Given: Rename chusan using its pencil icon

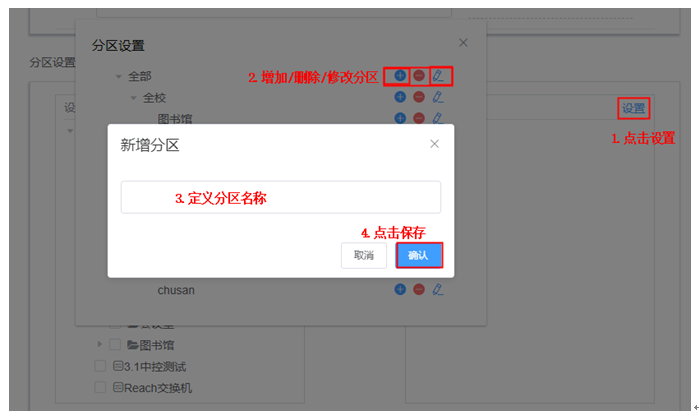Looking at the screenshot, I should coord(438,290).
